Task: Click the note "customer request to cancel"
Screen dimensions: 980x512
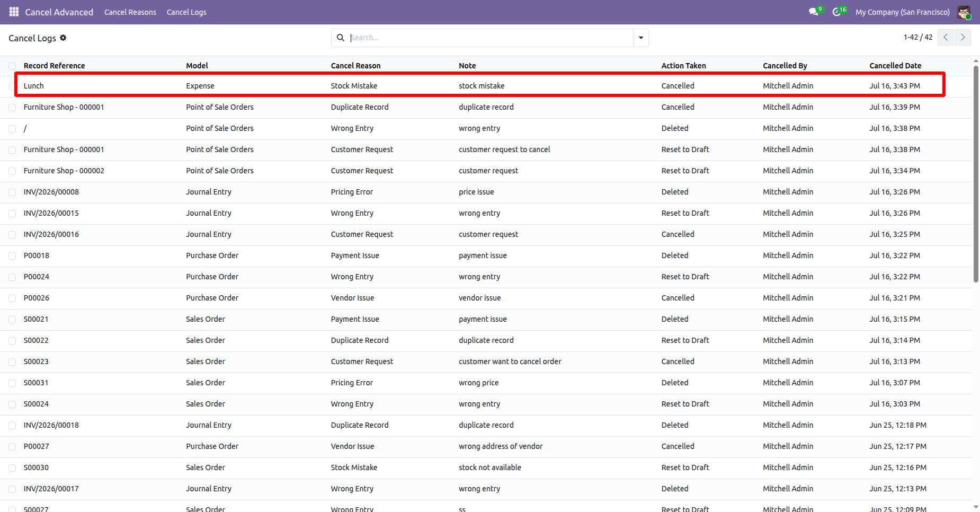Action: (x=504, y=149)
